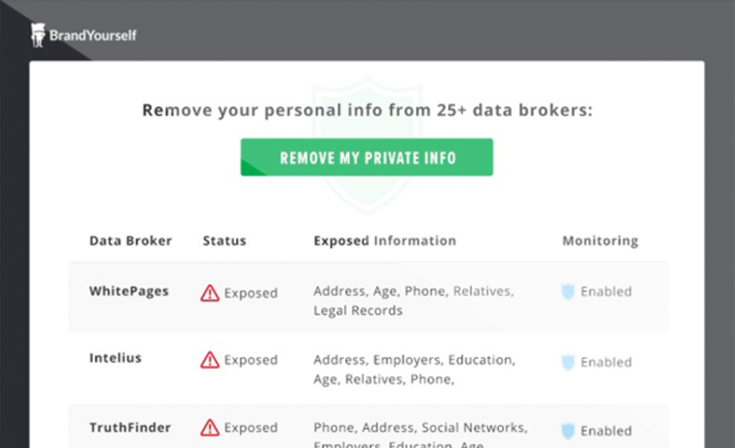Click the WhitePages exposed information details

tap(413, 301)
